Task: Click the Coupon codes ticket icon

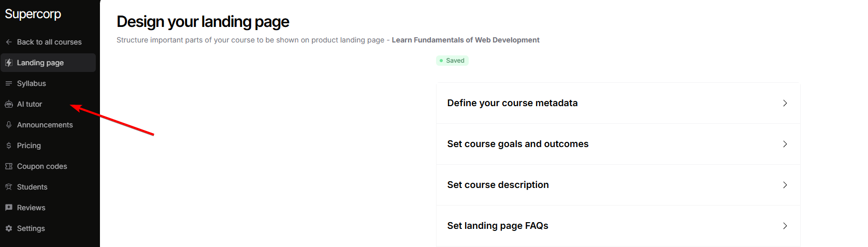Action: (x=9, y=166)
